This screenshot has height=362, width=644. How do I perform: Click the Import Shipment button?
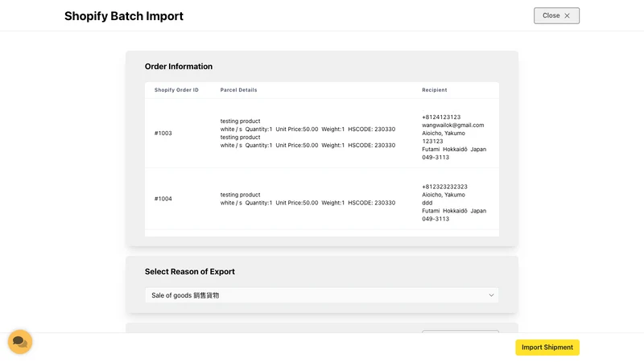[x=547, y=348]
